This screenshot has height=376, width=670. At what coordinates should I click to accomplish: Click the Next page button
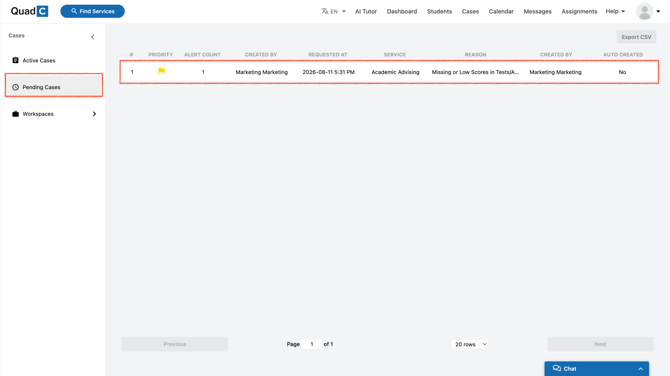[600, 344]
